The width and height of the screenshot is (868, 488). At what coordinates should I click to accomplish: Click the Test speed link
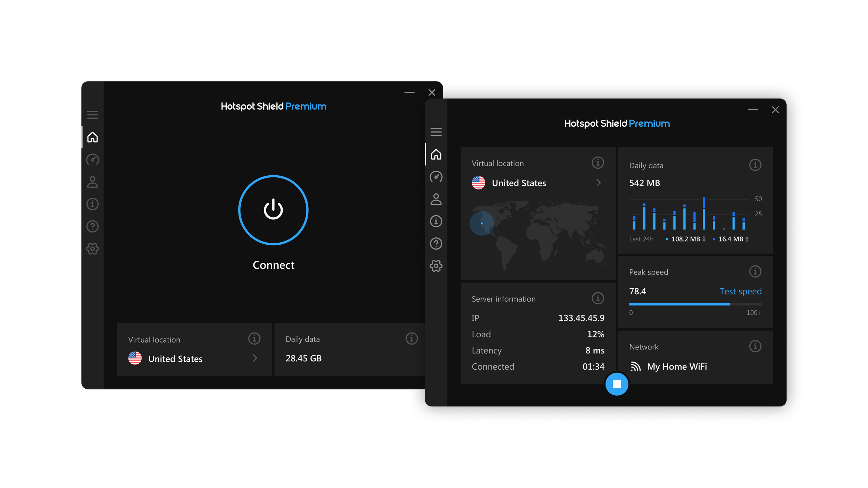coord(740,291)
